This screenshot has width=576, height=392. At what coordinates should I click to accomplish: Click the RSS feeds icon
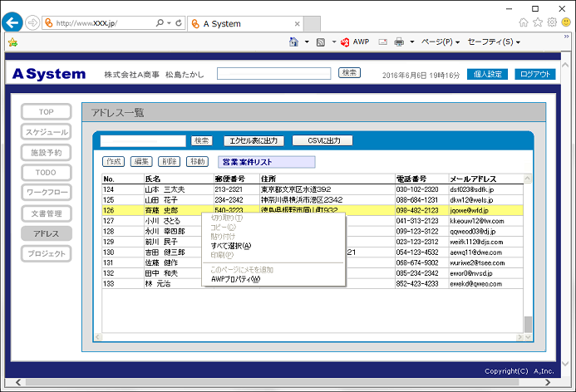321,42
